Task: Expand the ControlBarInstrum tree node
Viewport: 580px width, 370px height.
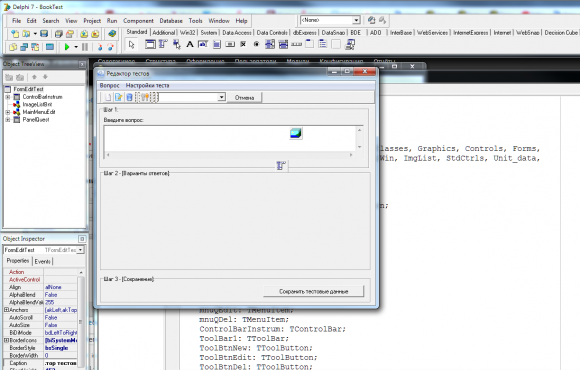Action: pos(7,97)
